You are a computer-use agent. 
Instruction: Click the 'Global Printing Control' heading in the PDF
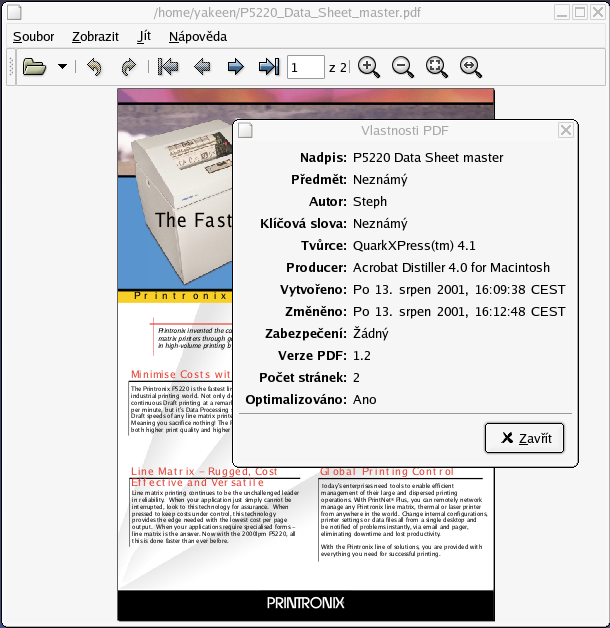point(387,471)
